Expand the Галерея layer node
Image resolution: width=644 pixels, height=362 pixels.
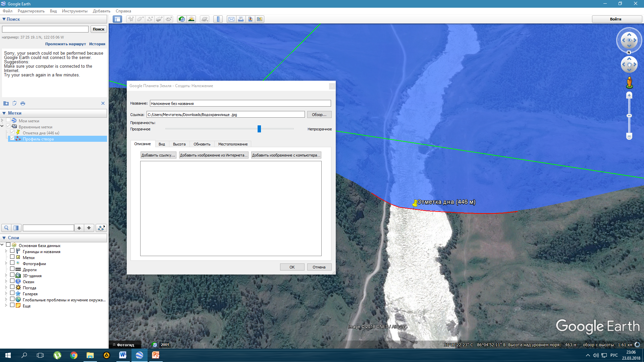click(6, 293)
